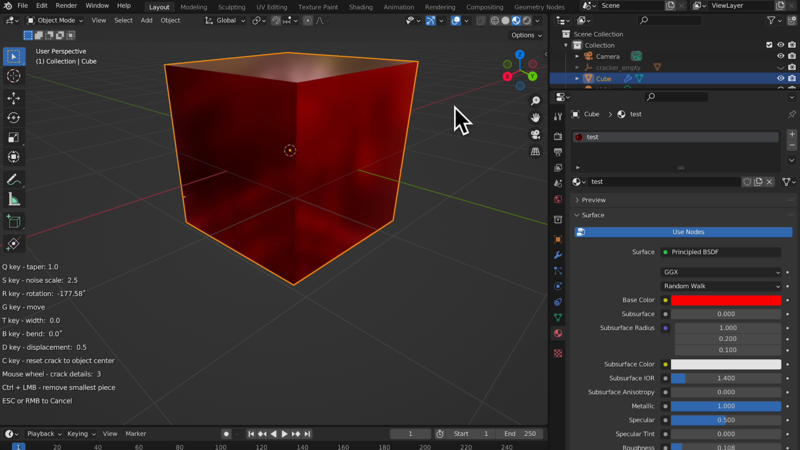Open Random Walk subsurface method dropdown
Viewport: 800px width, 450px height.
(x=721, y=286)
